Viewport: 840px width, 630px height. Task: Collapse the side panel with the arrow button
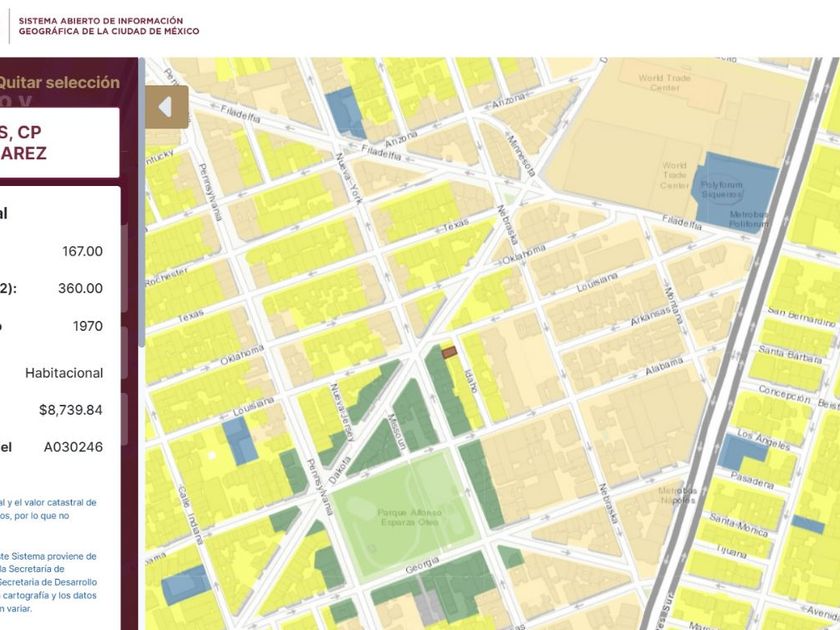[x=167, y=107]
